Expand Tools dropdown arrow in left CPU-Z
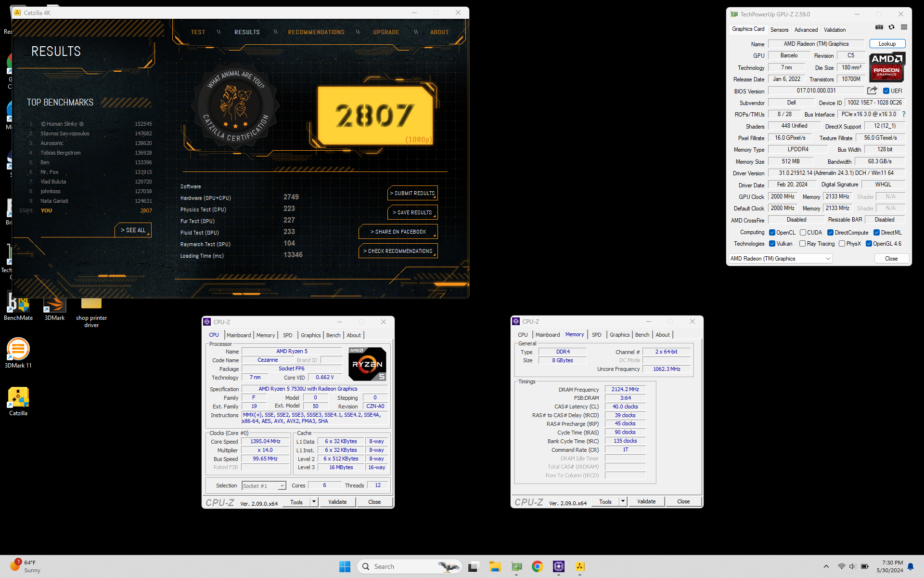This screenshot has width=924, height=578. coord(314,502)
